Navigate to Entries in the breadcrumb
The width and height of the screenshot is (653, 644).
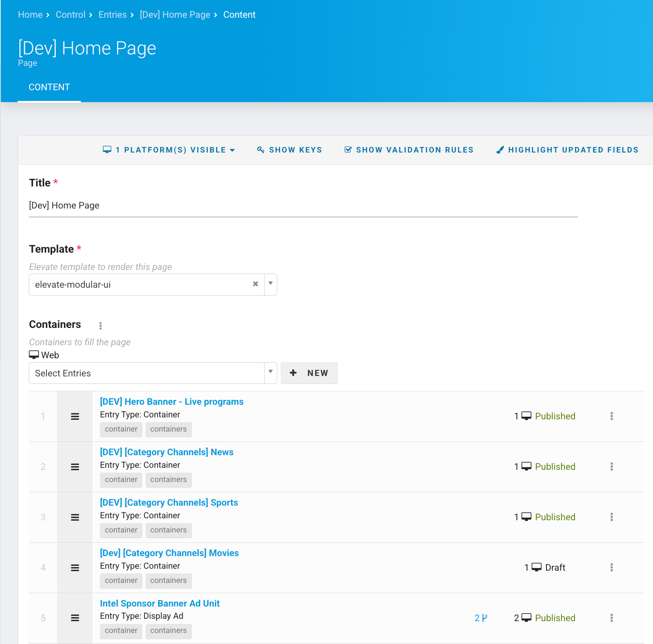(112, 15)
